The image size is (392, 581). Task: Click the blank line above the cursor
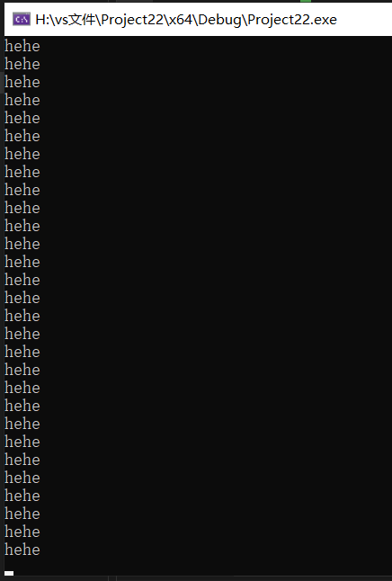click(196, 563)
